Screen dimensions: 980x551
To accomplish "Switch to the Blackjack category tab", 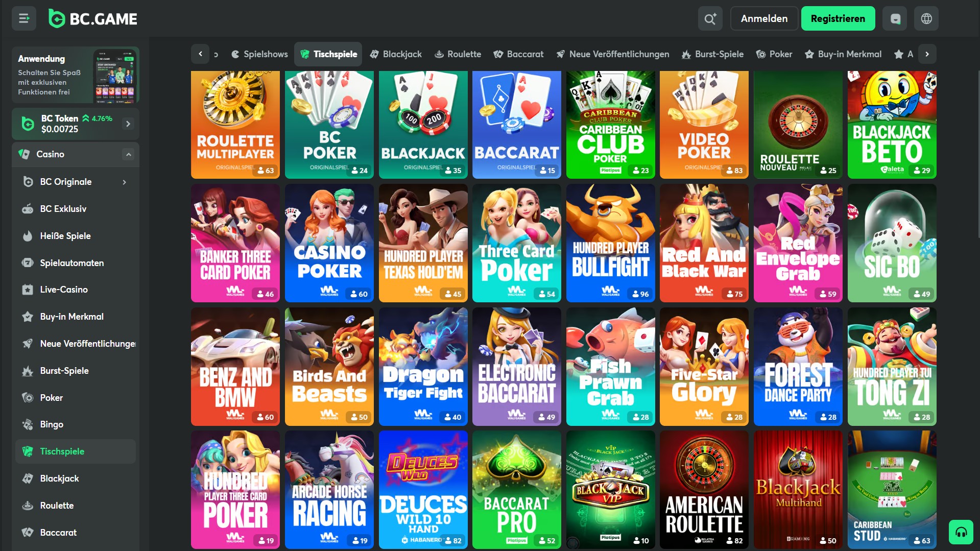I will pyautogui.click(x=396, y=54).
